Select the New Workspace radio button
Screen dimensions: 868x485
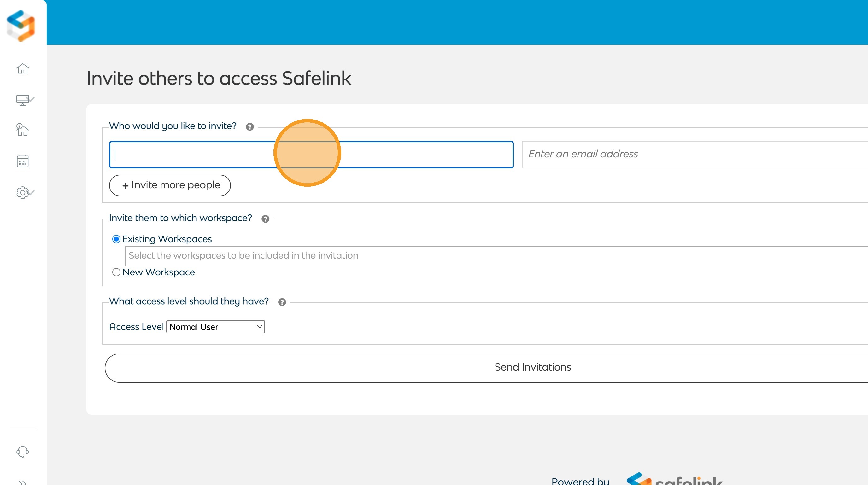point(116,272)
